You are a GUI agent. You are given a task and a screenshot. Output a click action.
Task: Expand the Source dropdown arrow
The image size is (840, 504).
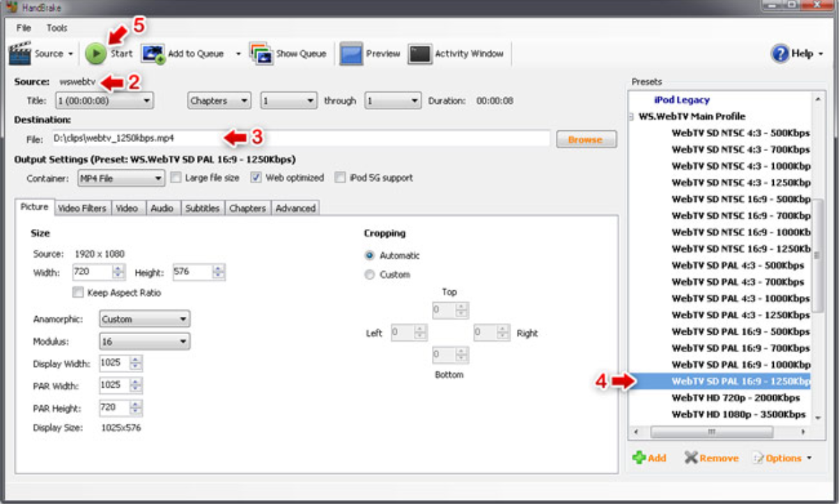point(70,54)
